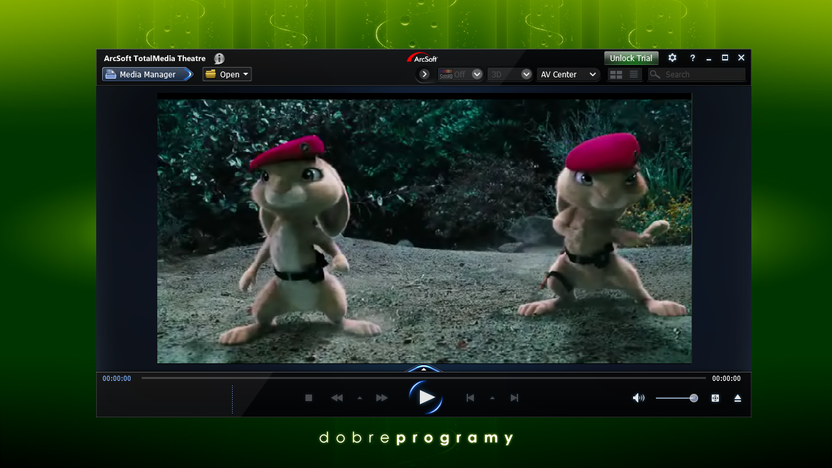Skip to the next chapter

click(x=514, y=397)
